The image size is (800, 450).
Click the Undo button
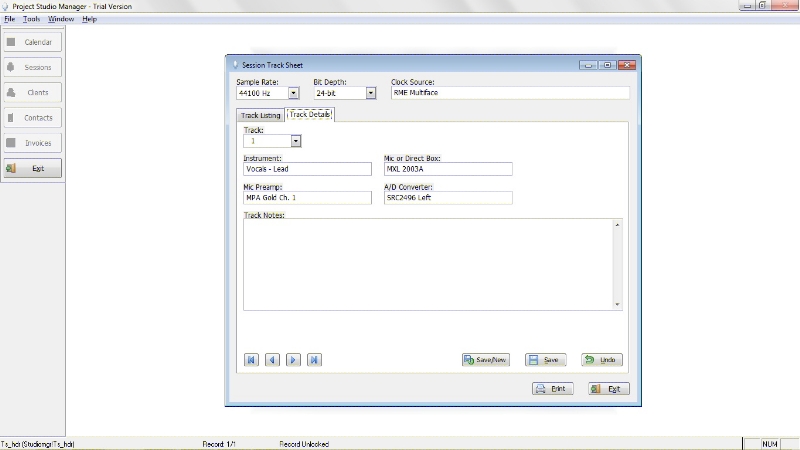602,360
